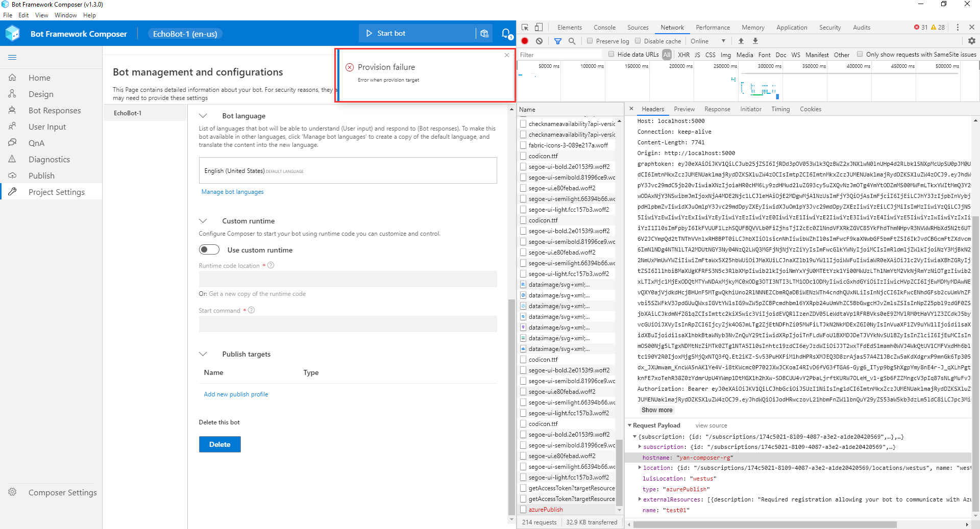Screen dimensions: 980x529
Task: Collapse the Bot language section
Action: tap(203, 115)
